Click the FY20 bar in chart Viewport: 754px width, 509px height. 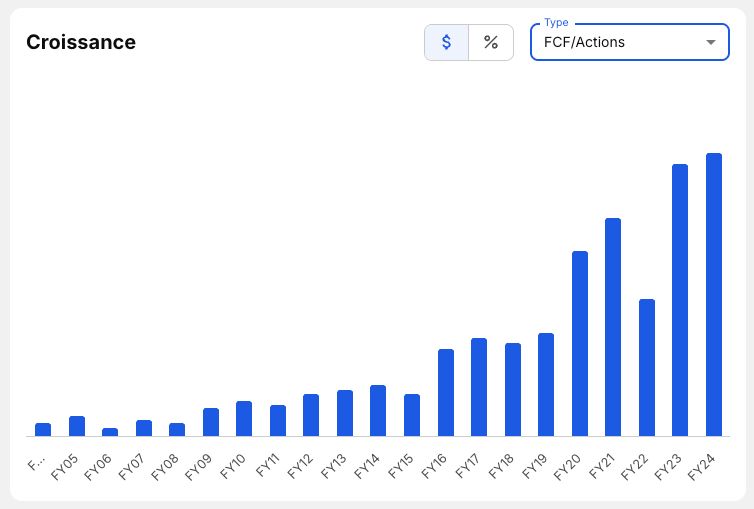click(580, 344)
